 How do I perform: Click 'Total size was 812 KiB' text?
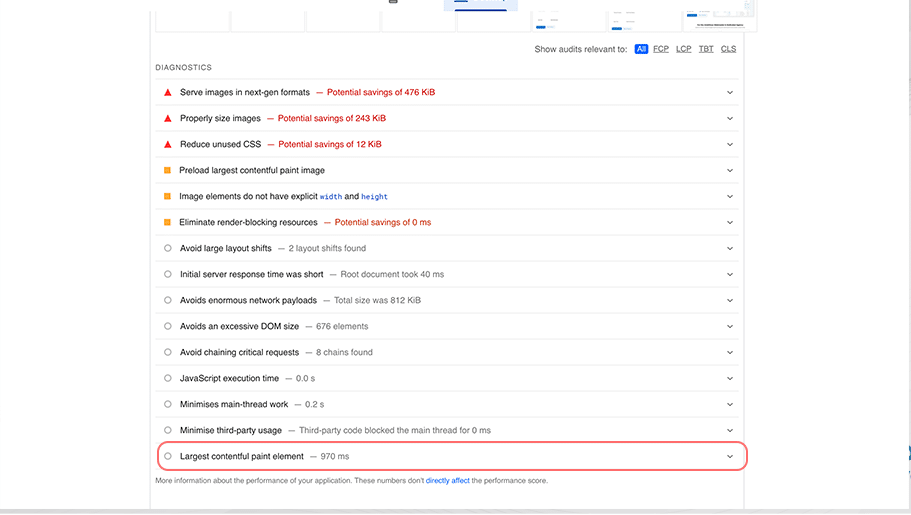coord(377,301)
